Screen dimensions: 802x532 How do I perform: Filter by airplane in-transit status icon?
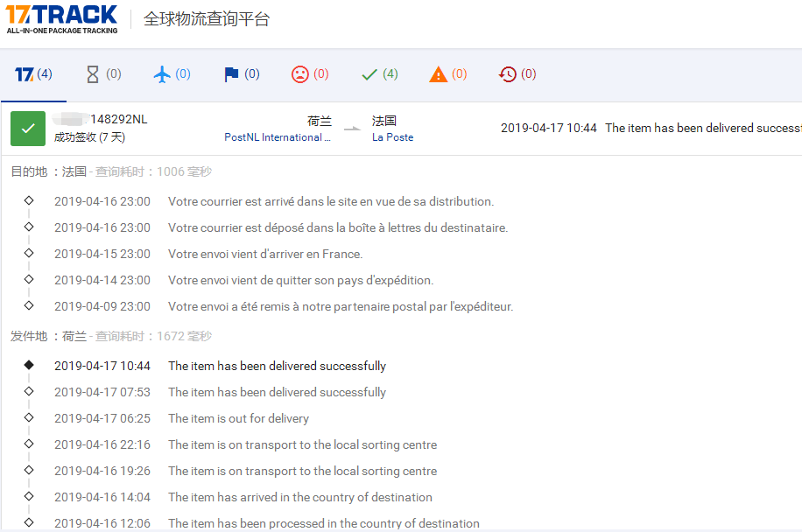[x=172, y=74]
